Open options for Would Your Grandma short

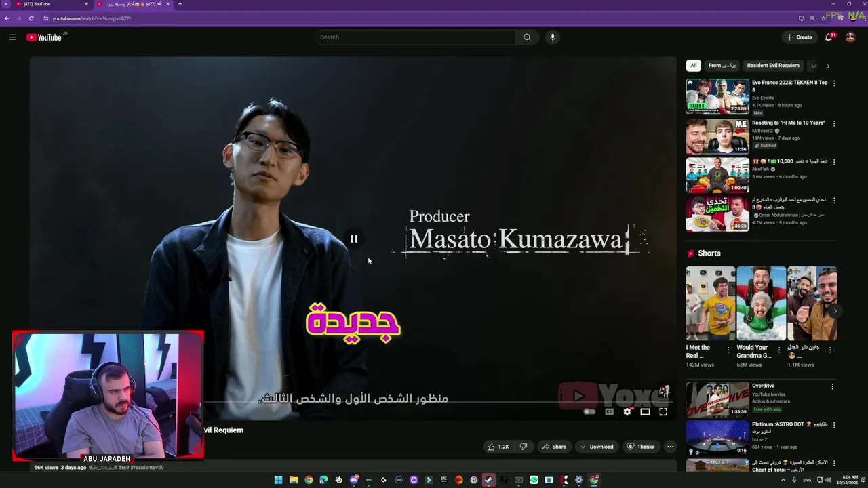779,350
